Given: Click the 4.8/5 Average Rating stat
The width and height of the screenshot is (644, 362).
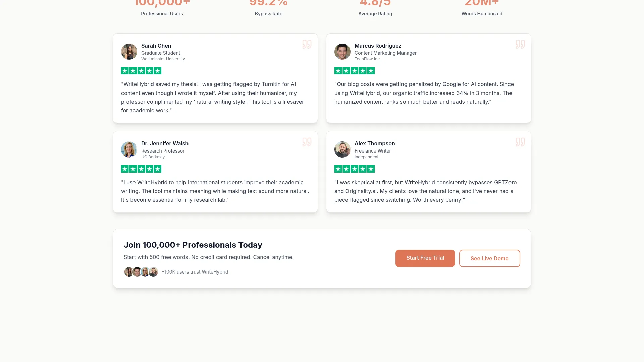Looking at the screenshot, I should click(x=375, y=8).
